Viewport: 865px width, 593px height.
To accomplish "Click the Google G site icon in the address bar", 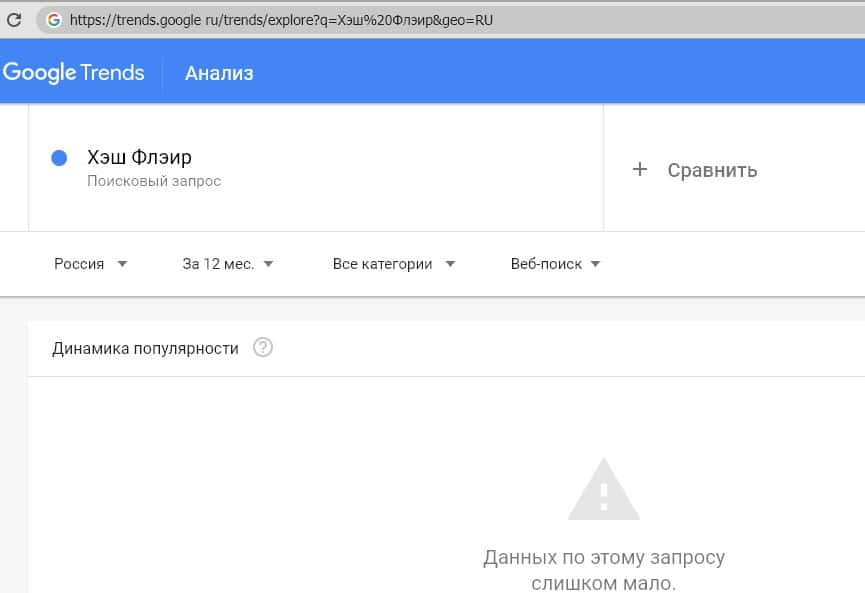I will point(53,19).
